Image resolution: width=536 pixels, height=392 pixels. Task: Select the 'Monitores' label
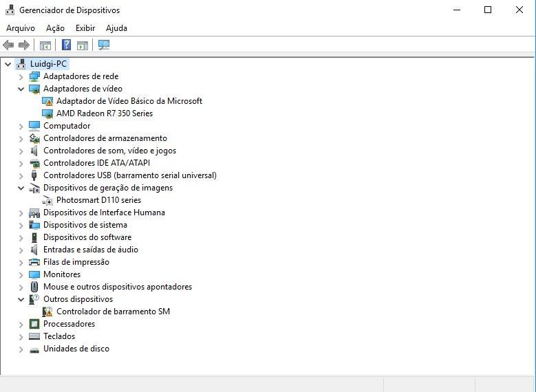click(62, 274)
